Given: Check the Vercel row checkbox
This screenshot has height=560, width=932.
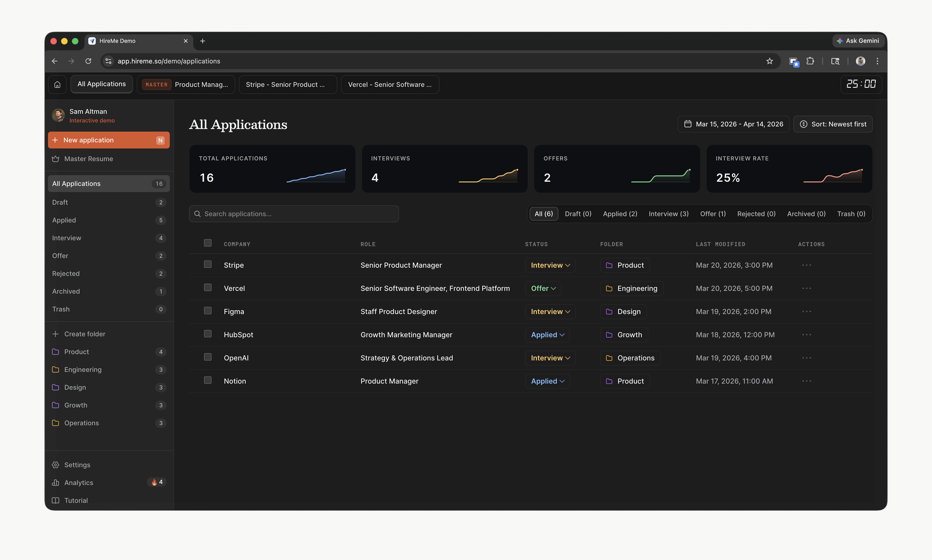Looking at the screenshot, I should (208, 288).
